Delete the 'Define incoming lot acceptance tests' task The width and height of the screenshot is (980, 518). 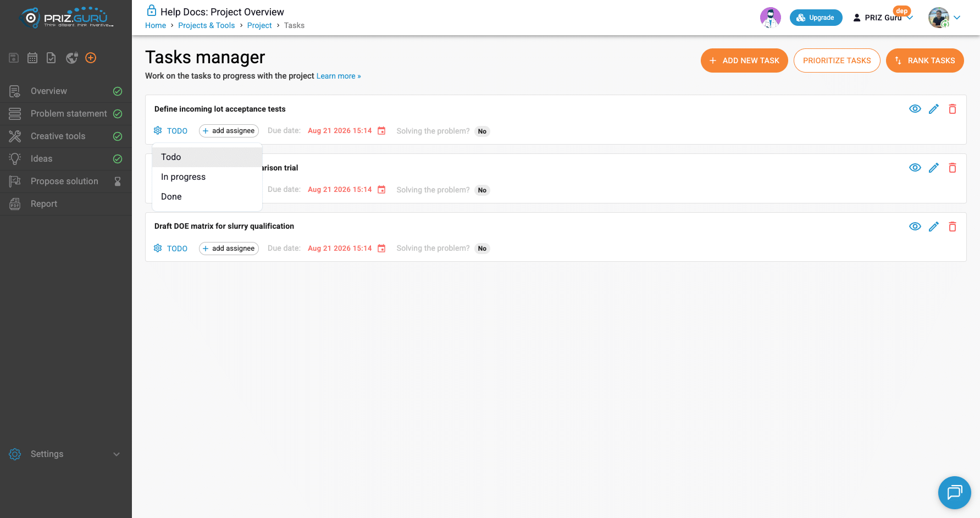[953, 109]
